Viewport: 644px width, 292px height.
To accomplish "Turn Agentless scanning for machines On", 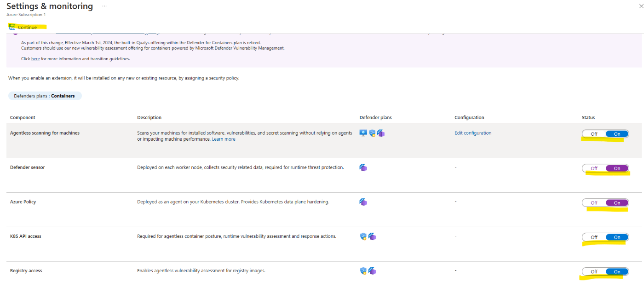I will tap(617, 134).
